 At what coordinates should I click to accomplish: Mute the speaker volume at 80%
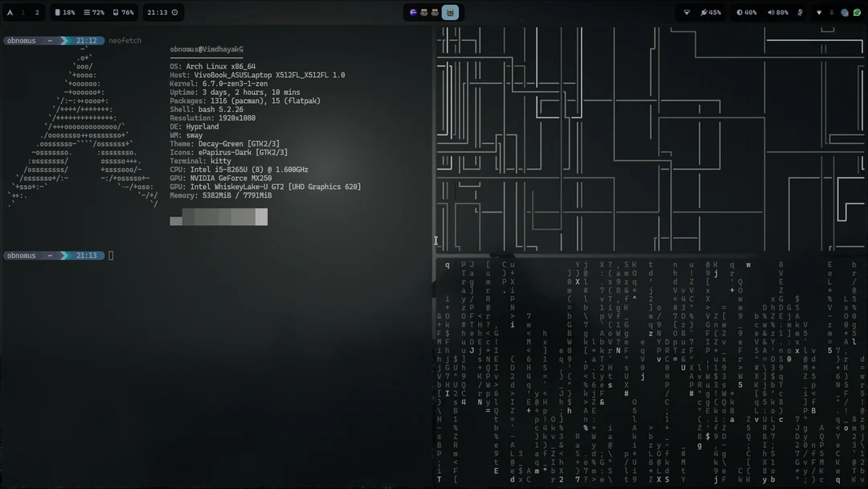tap(776, 12)
